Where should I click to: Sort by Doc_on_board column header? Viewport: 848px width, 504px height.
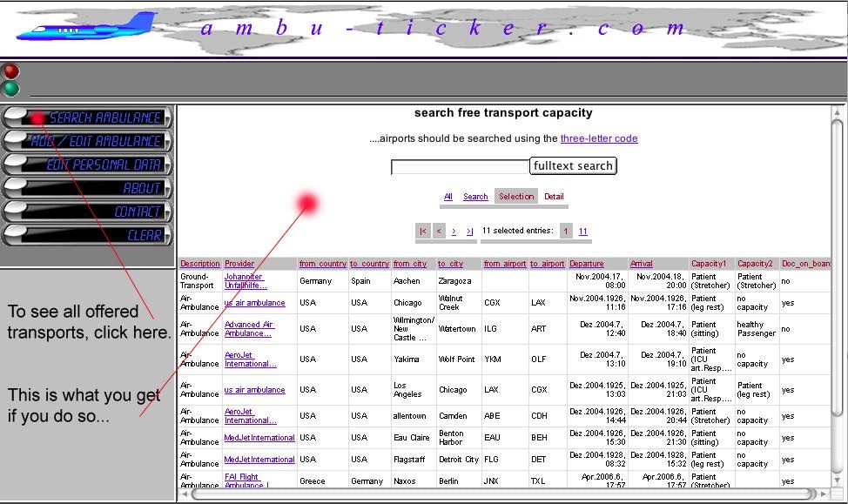click(x=806, y=264)
